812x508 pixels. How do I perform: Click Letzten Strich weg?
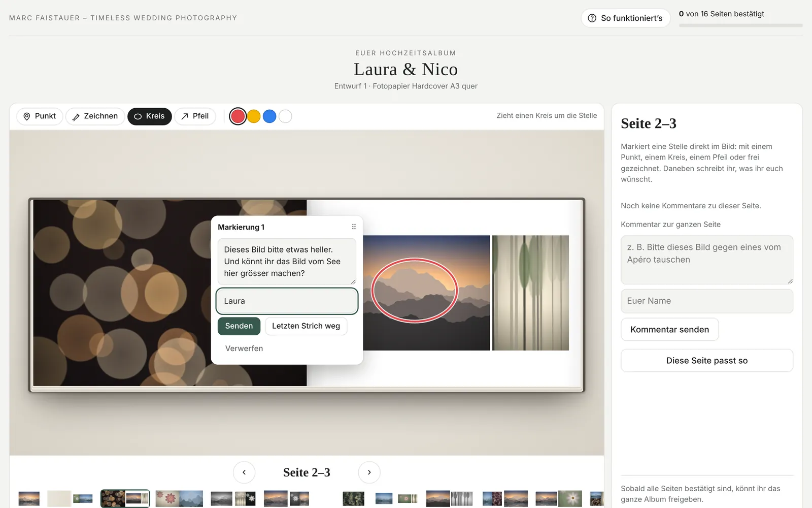306,326
